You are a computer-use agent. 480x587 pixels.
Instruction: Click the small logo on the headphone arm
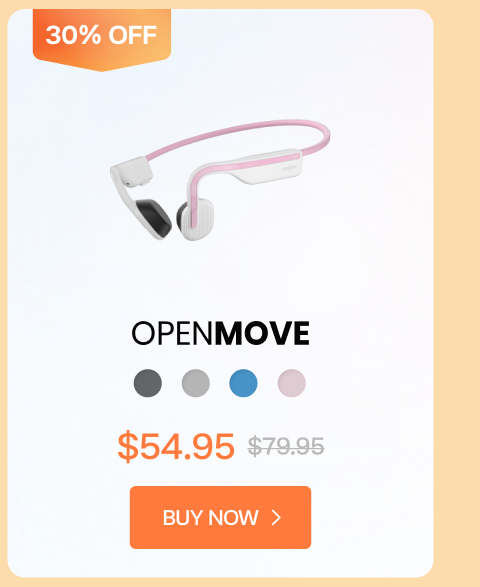(290, 168)
